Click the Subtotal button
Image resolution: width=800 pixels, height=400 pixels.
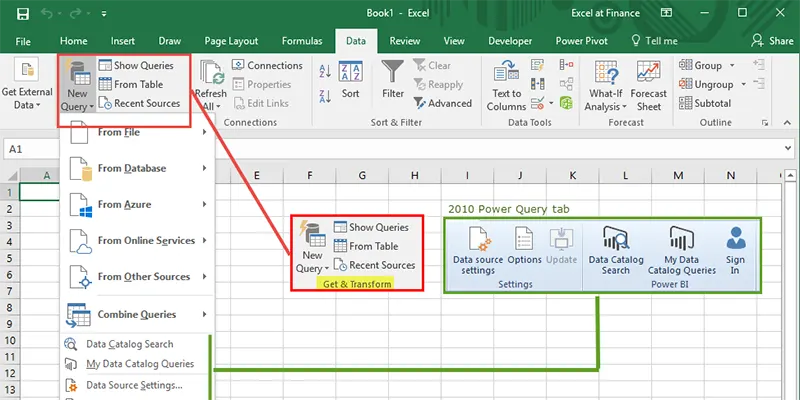click(x=706, y=103)
